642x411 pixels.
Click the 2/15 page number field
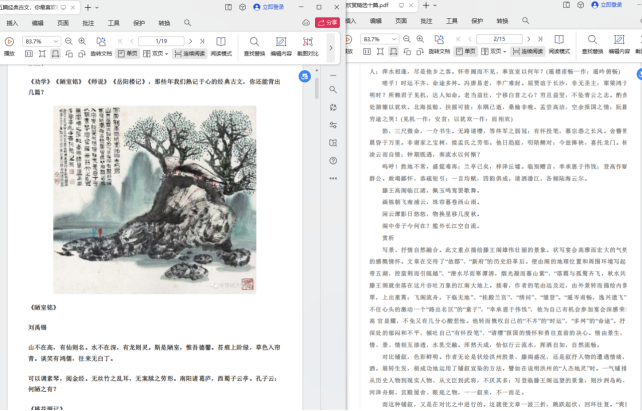pos(500,39)
